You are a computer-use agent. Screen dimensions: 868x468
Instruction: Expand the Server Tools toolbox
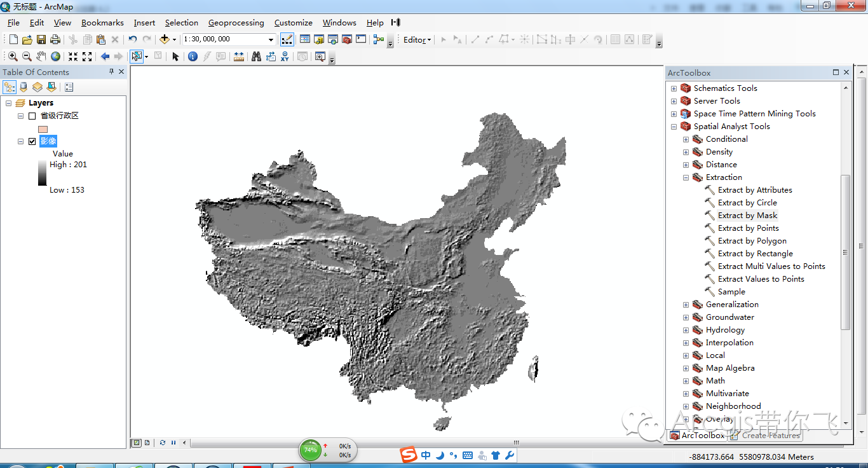(x=674, y=101)
